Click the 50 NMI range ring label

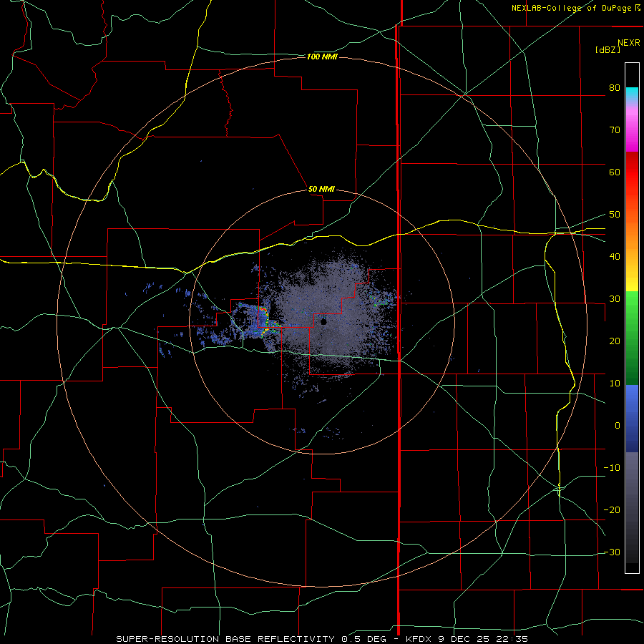point(321,190)
